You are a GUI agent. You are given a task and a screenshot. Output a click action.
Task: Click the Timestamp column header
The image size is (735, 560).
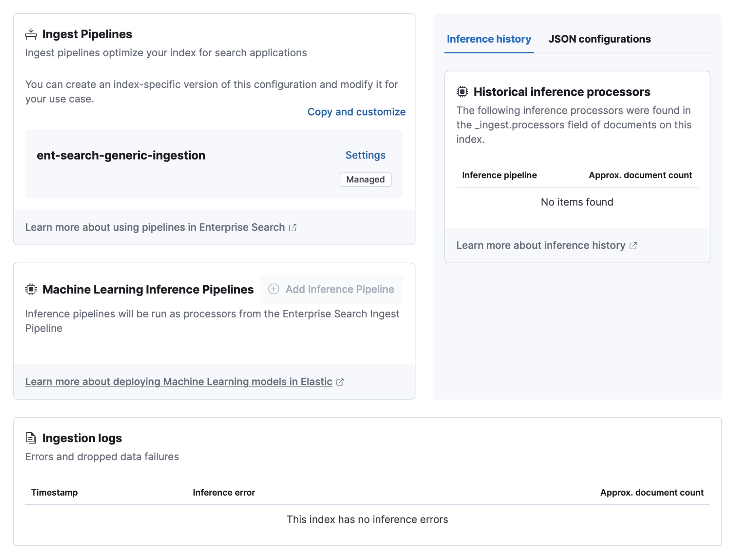click(x=54, y=492)
